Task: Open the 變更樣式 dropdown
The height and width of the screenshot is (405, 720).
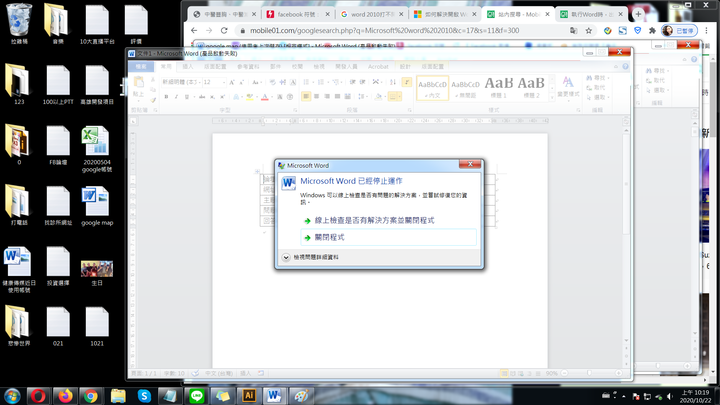Action: tap(568, 87)
